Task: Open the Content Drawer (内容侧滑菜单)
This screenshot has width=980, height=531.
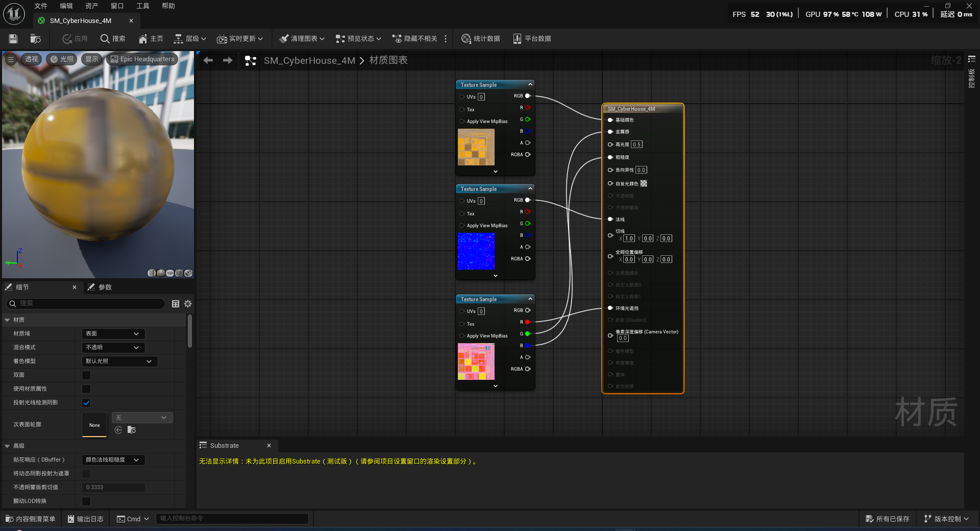Action: point(31,519)
